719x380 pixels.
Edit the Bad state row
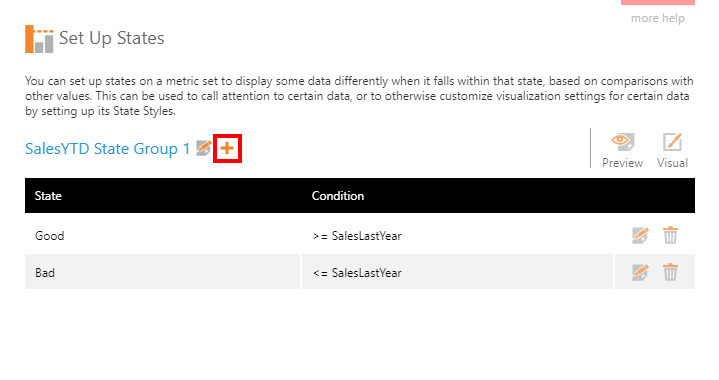pyautogui.click(x=640, y=272)
